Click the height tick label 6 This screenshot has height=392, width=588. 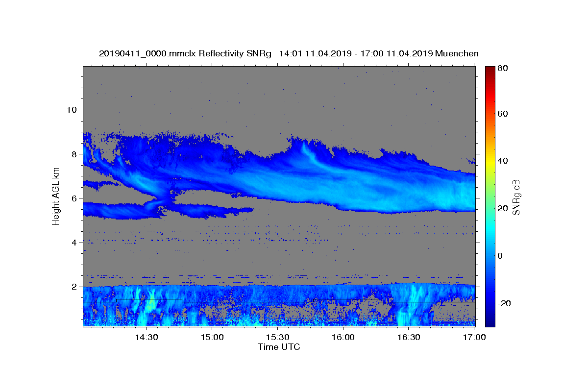pyautogui.click(x=75, y=198)
